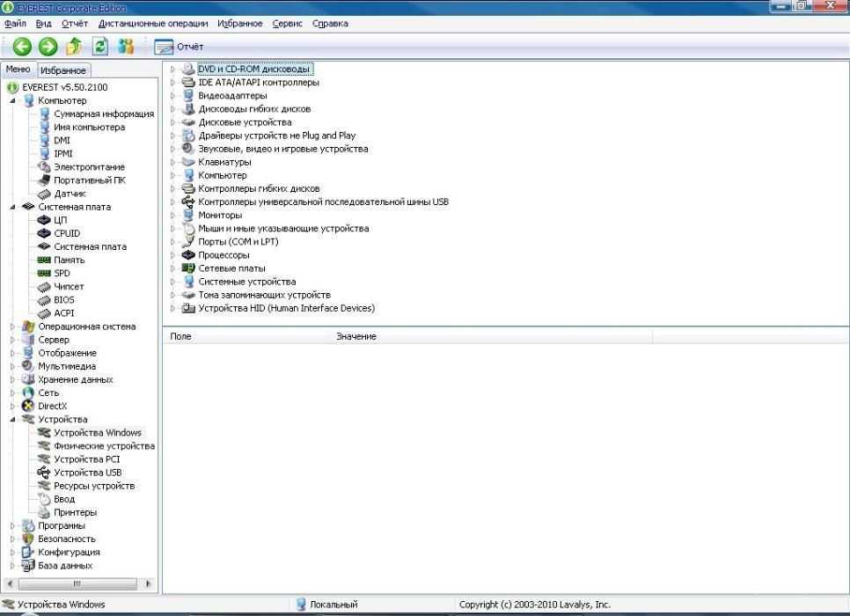Click the Отчёт report toolbar button
This screenshot has height=616, width=850.
(179, 47)
